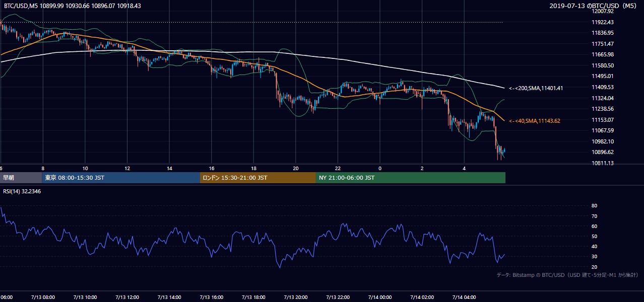
Task: Click hour tick 20 below price chart
Action: pyautogui.click(x=295, y=168)
